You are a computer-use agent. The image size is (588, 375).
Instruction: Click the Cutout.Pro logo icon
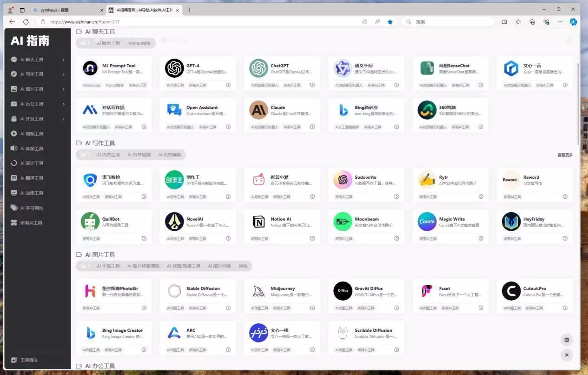(x=511, y=291)
